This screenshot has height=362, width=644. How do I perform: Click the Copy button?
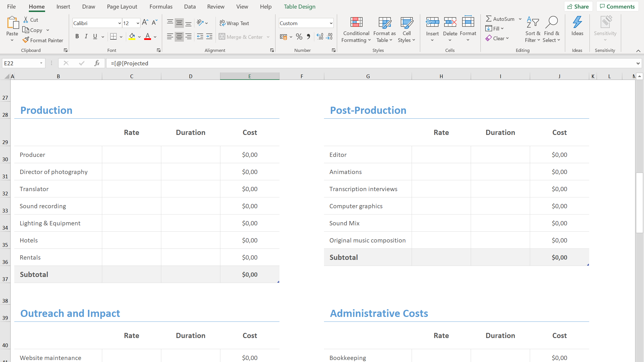pyautogui.click(x=32, y=30)
